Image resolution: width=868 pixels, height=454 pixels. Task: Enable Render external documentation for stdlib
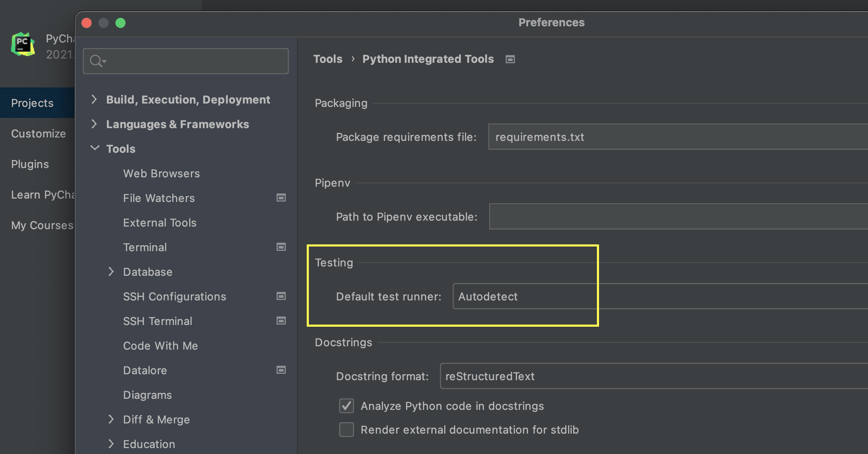pos(347,430)
